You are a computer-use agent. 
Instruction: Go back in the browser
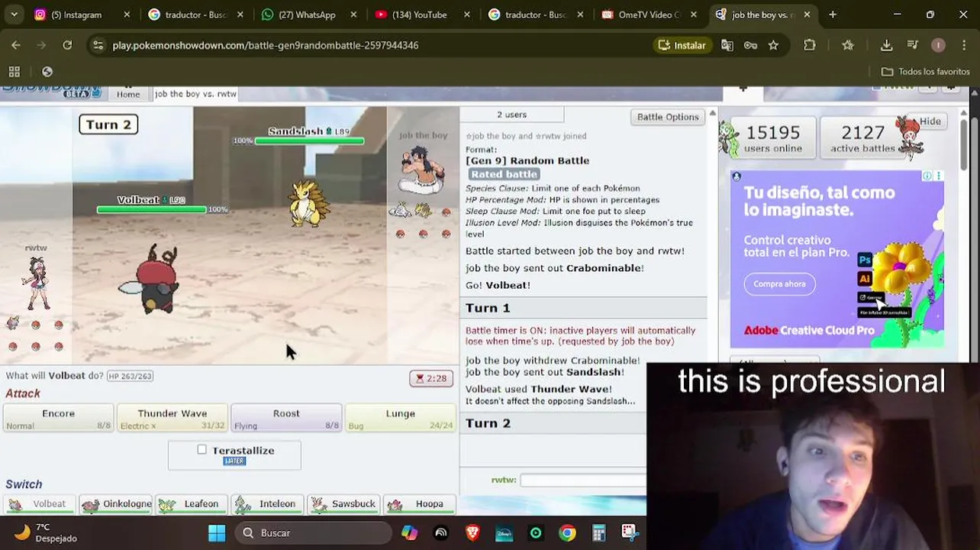click(x=16, y=45)
